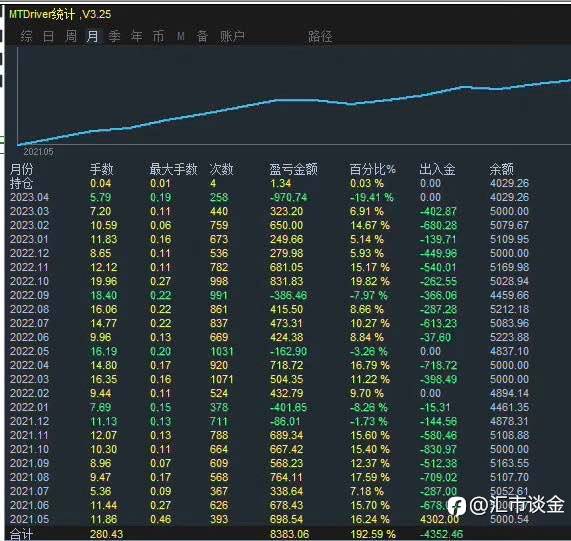Screen dimensions: 571x541
Task: Click the 路径 path tab
Action: [x=320, y=36]
